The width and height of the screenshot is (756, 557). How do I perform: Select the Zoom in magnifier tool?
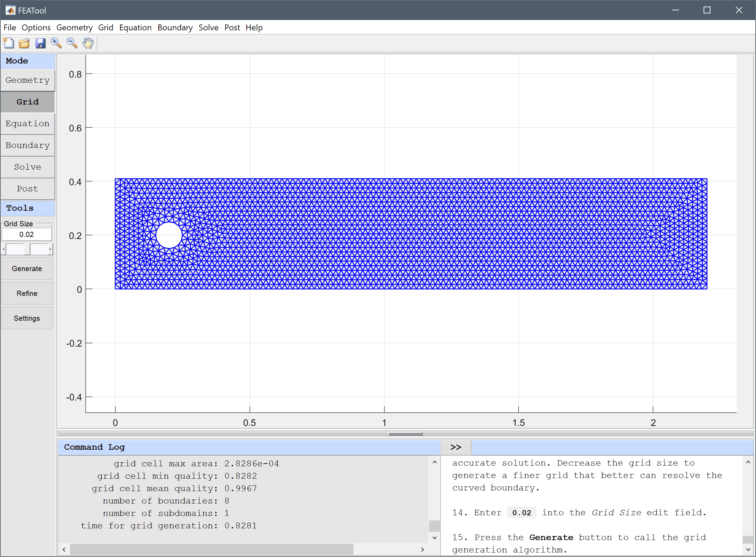[56, 43]
